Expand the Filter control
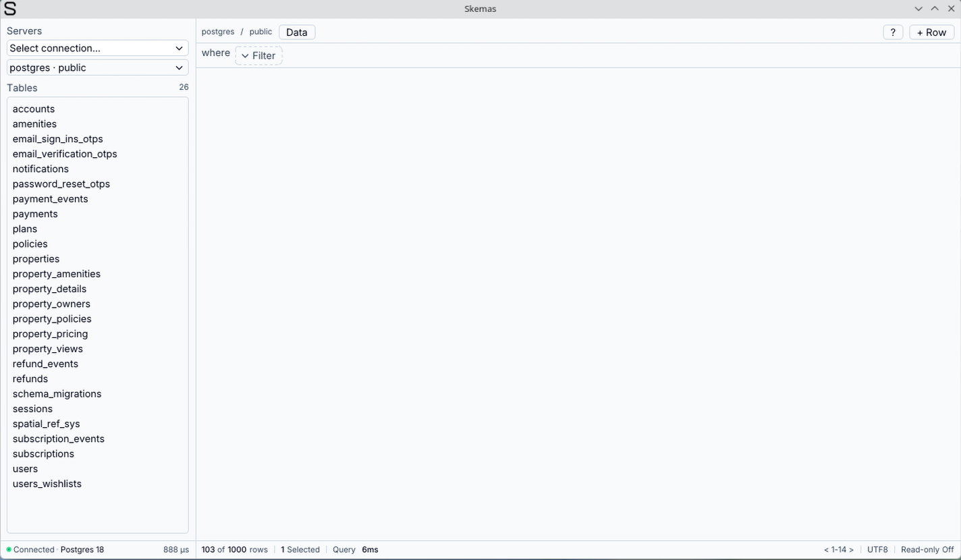 [258, 55]
